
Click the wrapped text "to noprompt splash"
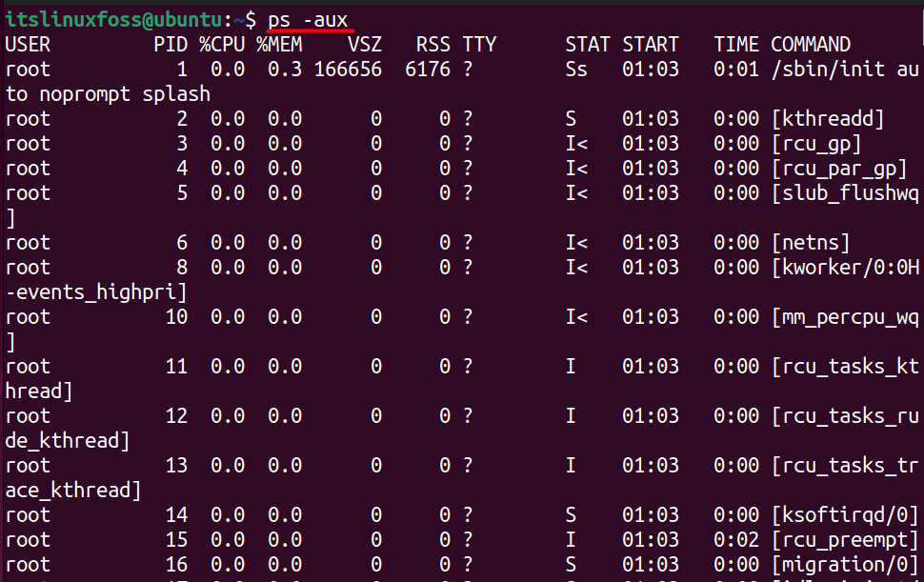coord(108,94)
